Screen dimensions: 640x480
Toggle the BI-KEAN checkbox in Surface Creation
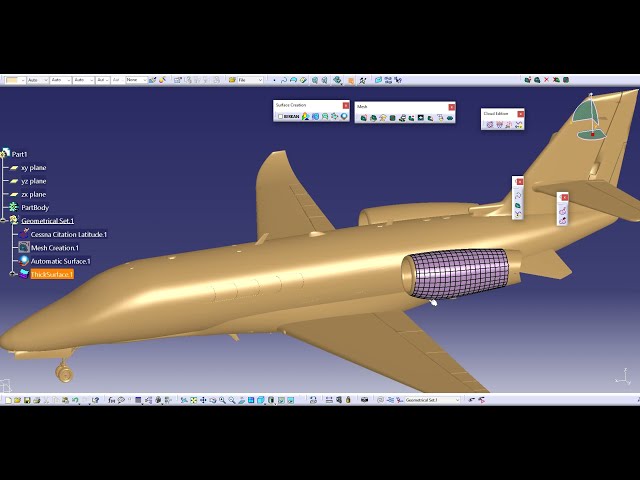tap(280, 117)
